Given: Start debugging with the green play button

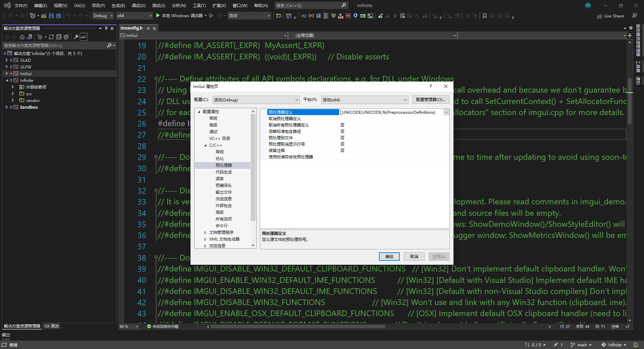Looking at the screenshot, I should (x=158, y=15).
